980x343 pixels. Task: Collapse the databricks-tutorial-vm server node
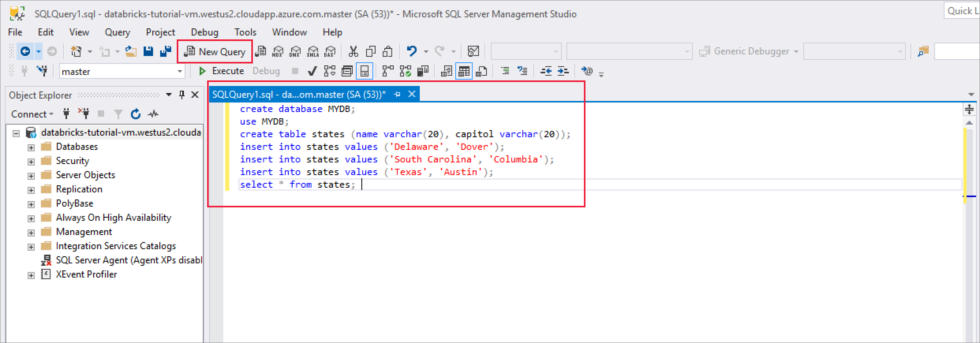tap(16, 133)
